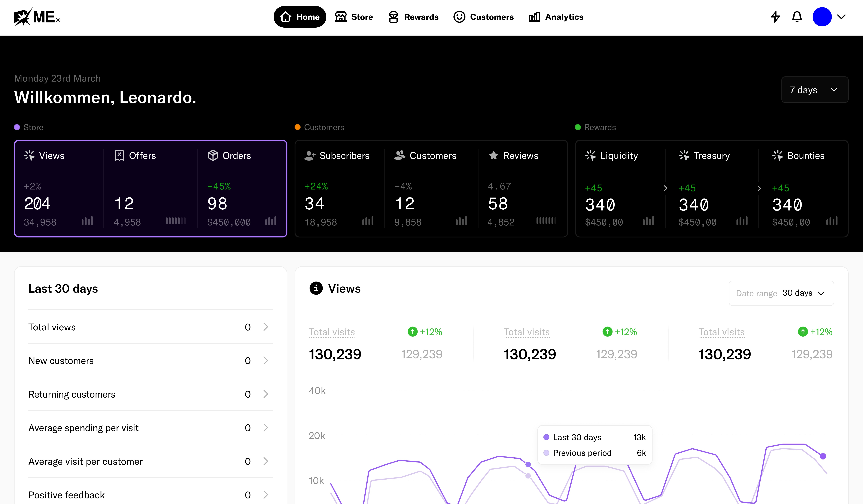Click the "Willkommen, Leonardo." heading
The height and width of the screenshot is (504, 863).
(x=105, y=98)
